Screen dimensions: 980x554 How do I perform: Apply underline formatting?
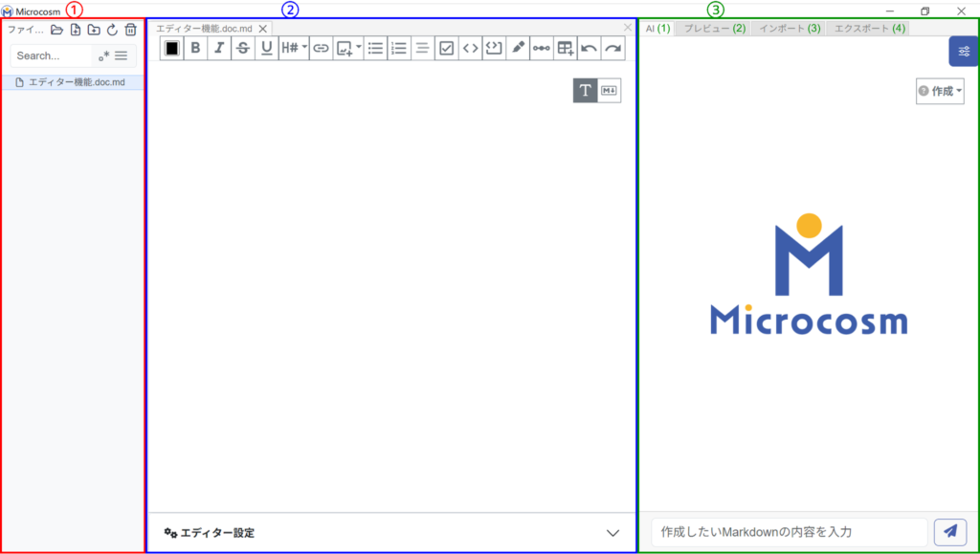click(x=267, y=48)
